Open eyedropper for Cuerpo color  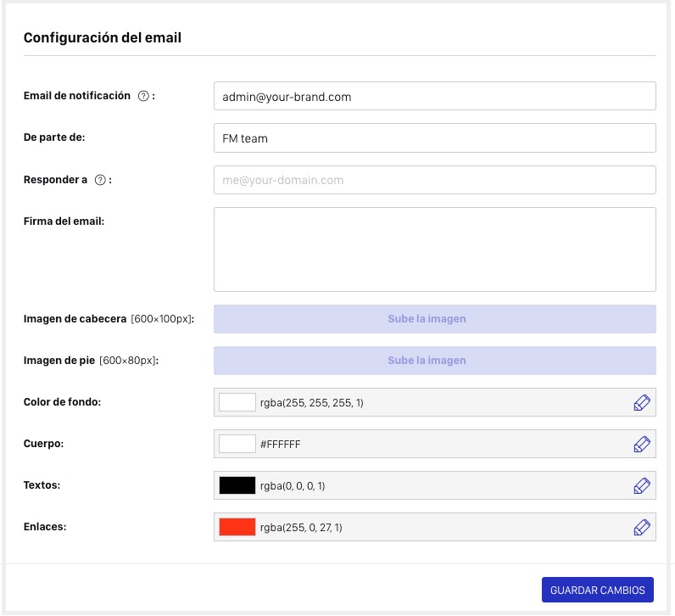[x=642, y=444]
